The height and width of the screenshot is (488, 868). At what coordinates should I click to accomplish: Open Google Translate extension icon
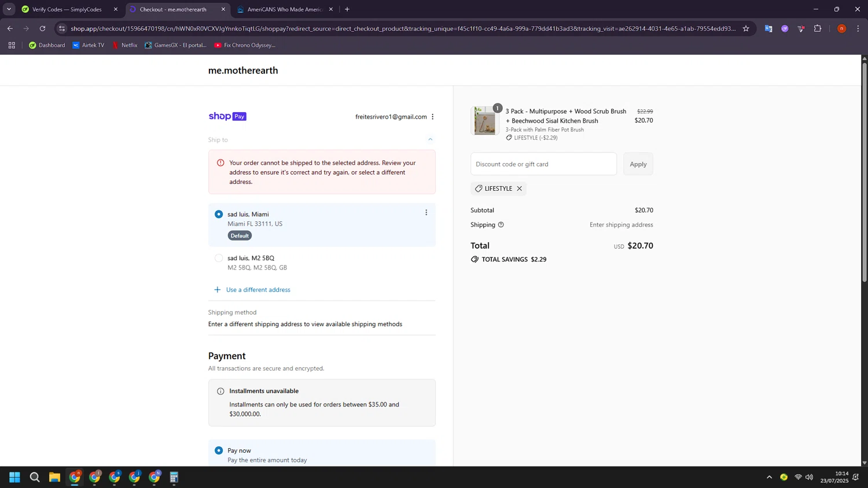tap(768, 28)
